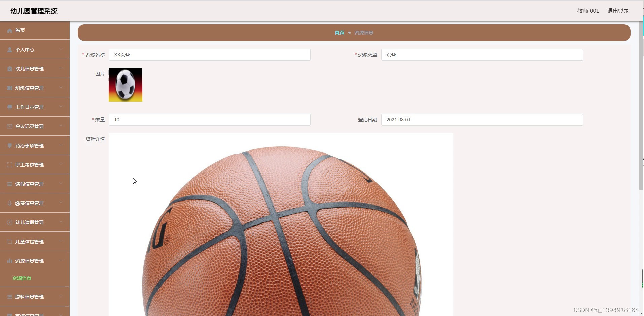This screenshot has height=316, width=644.
Task: Click the list icon for 原料信息管理
Action: (10, 297)
